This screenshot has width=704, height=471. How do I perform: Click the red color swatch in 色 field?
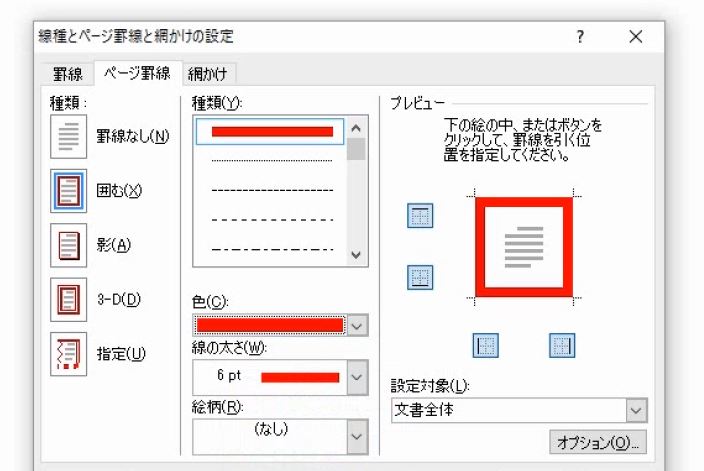270,326
